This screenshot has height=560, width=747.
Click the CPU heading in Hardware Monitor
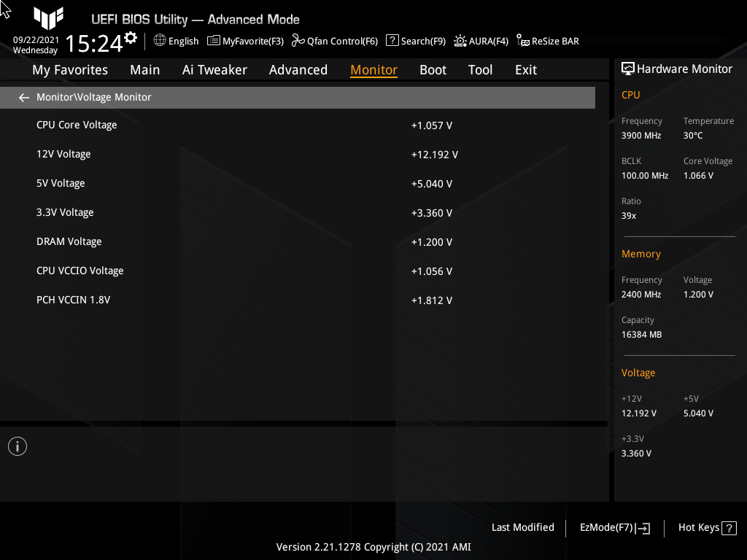(x=630, y=95)
